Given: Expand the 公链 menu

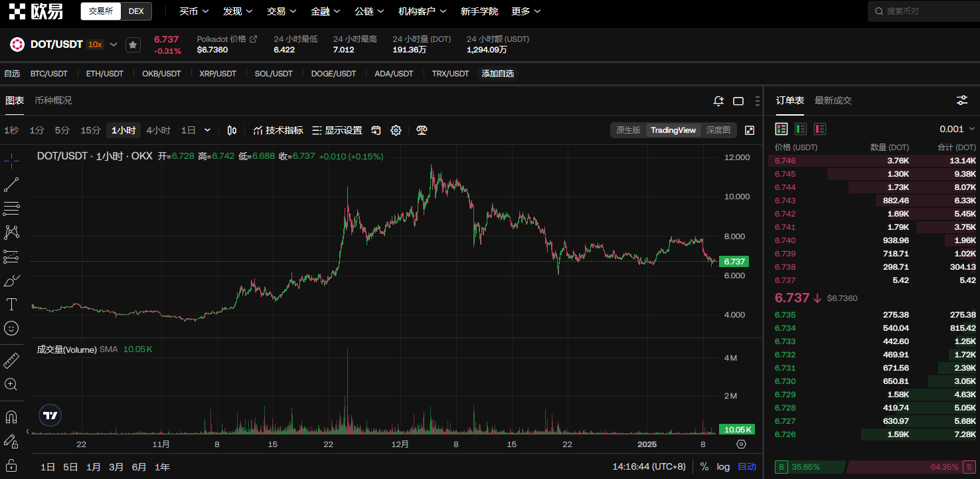Looking at the screenshot, I should point(369,11).
